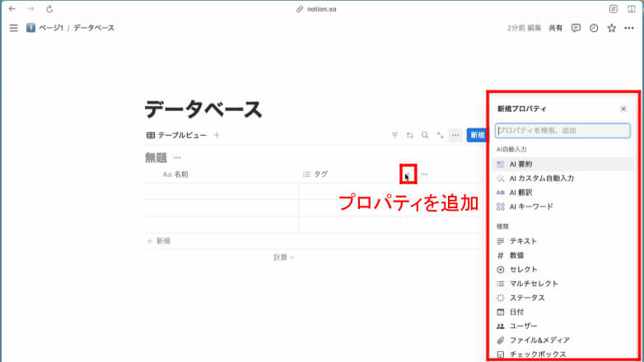Screen dimensions: 644x362
Task: Select the ステータス property type
Action: (563, 298)
